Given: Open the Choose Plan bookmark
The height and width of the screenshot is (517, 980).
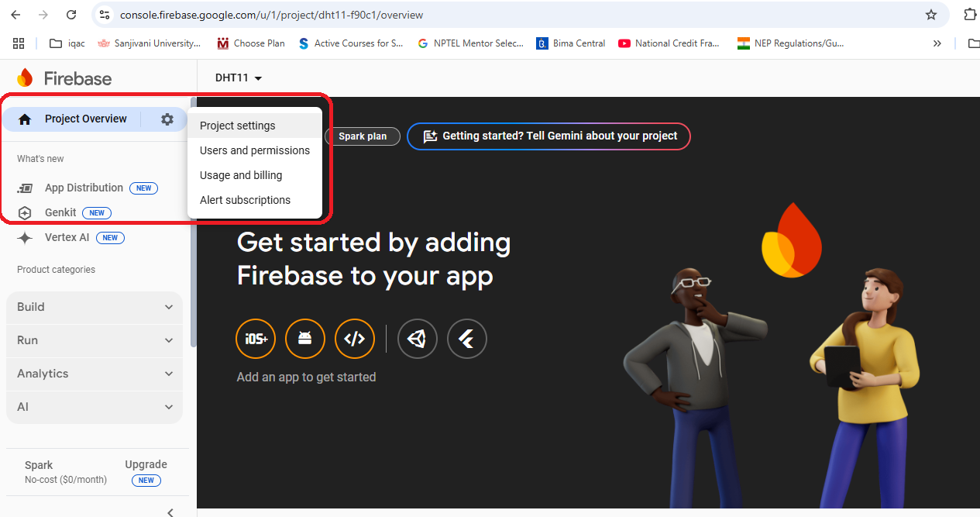Looking at the screenshot, I should tap(251, 43).
